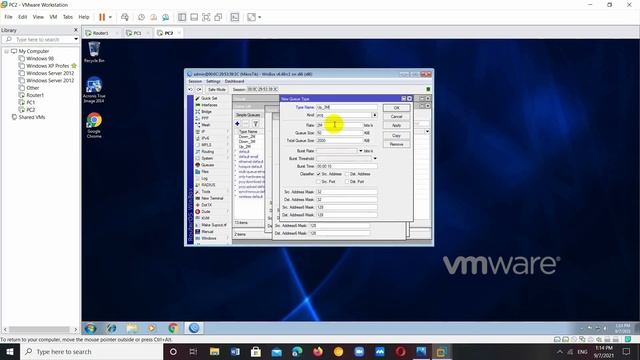Click the Google Chrome desktop icon
The height and width of the screenshot is (360, 640).
[x=94, y=125]
